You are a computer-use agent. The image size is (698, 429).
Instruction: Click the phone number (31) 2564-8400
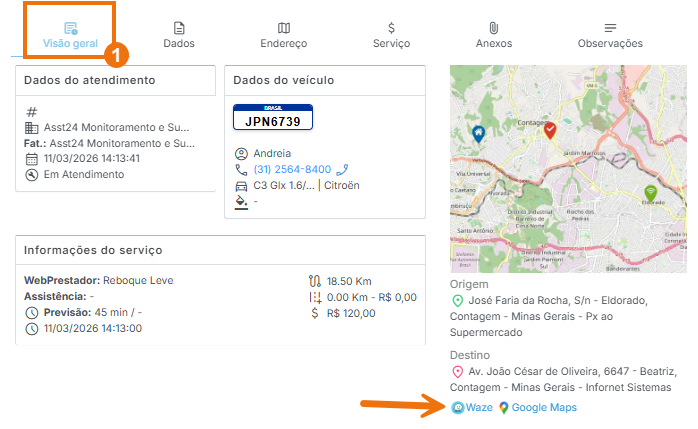pos(292,170)
